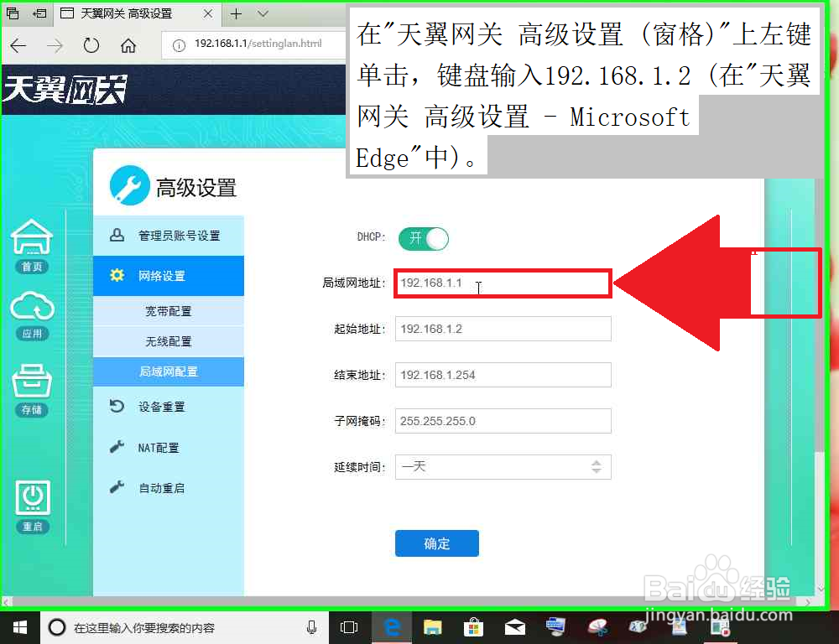This screenshot has width=839, height=644.
Task: Click the 子网掩码 input field
Action: [503, 421]
